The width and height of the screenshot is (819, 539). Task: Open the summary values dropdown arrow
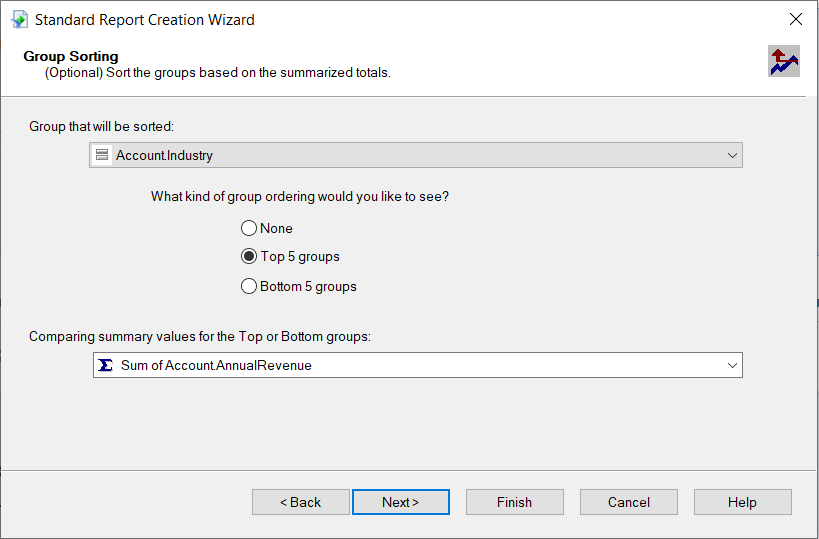732,365
